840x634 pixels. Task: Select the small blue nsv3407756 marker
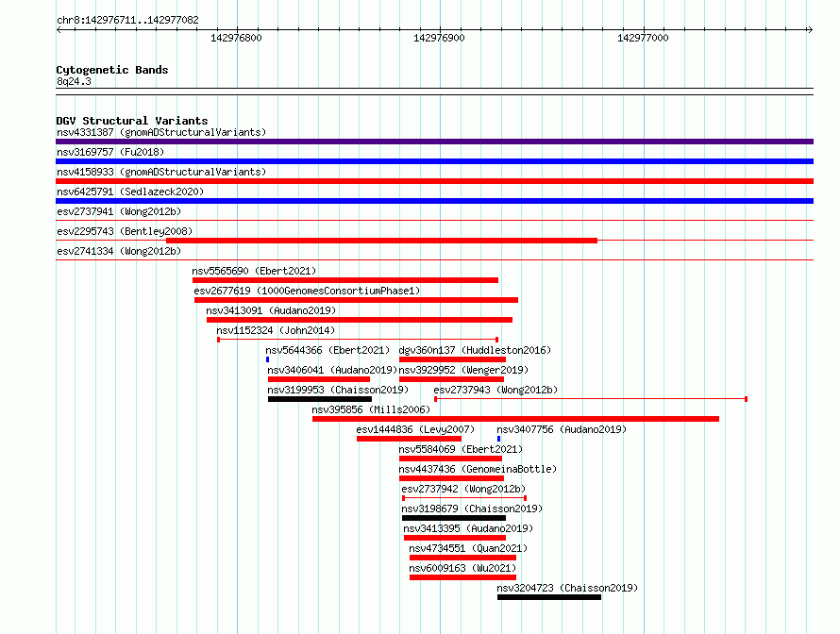tap(498, 439)
